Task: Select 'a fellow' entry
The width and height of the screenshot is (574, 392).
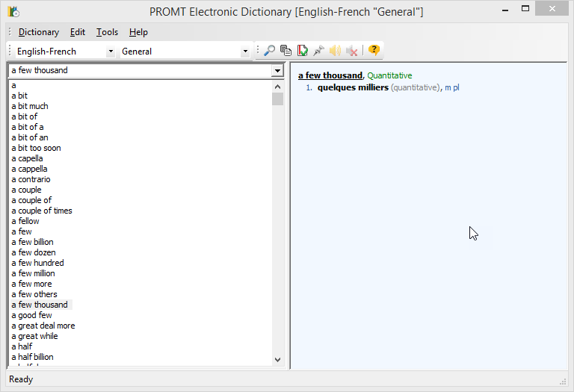Action: click(25, 221)
